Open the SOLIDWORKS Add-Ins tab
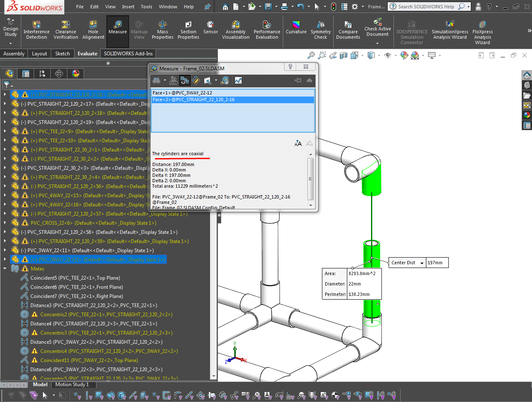 tap(128, 54)
